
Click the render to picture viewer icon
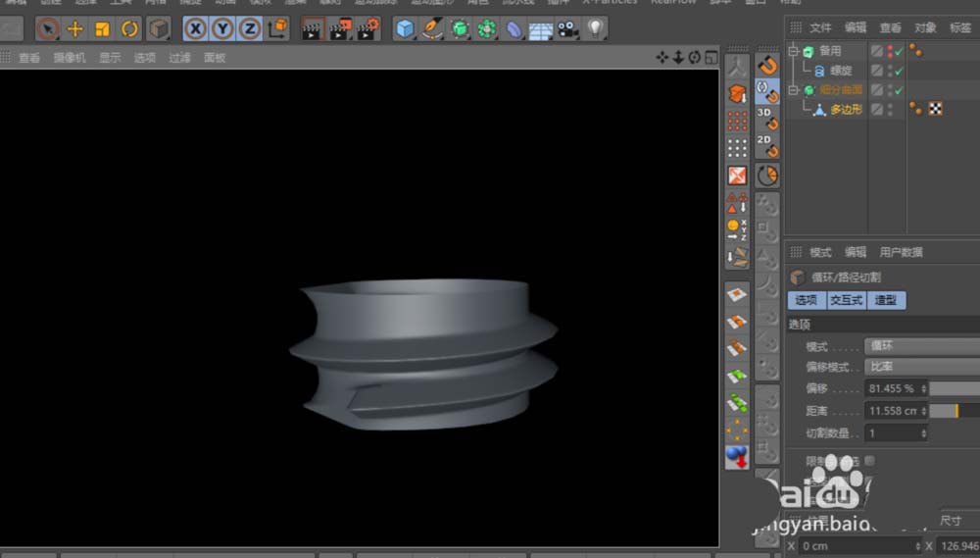(x=340, y=29)
